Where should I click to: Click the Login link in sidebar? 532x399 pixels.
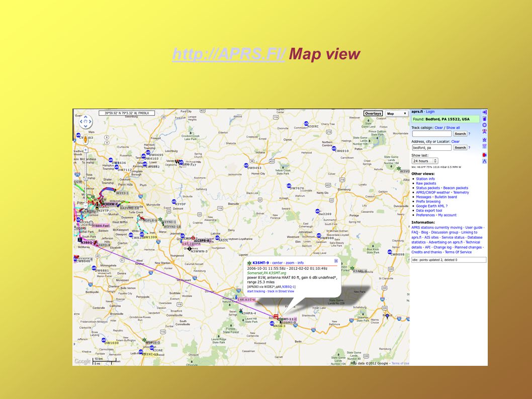coord(430,112)
